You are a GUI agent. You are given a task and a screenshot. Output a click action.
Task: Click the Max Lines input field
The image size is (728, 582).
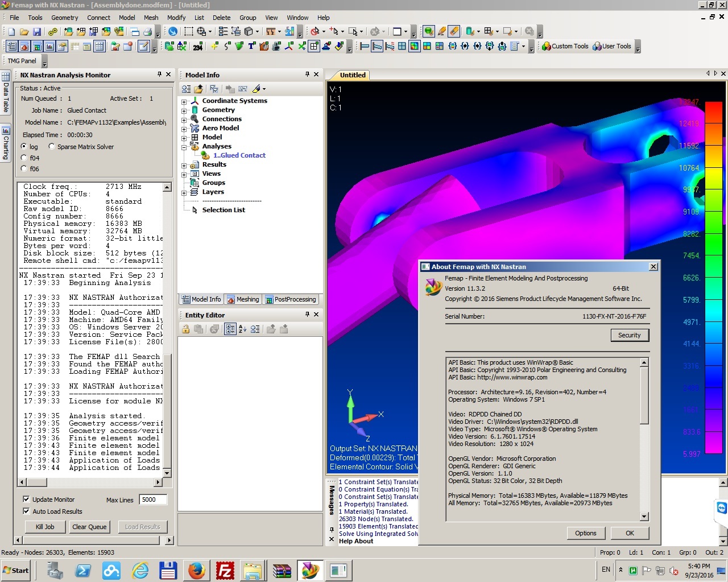152,500
